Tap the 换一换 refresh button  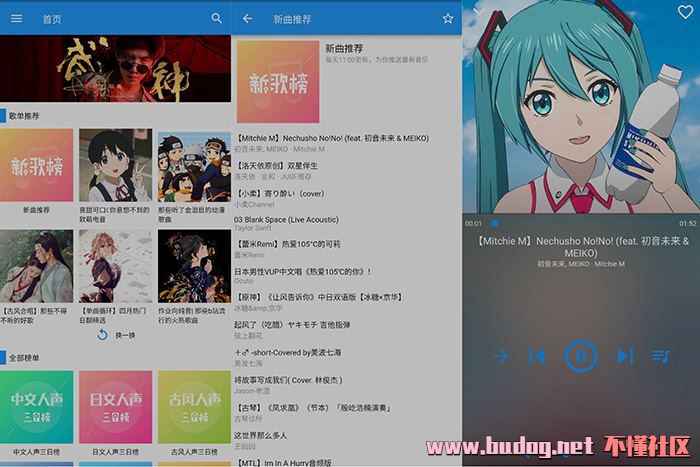[116, 335]
